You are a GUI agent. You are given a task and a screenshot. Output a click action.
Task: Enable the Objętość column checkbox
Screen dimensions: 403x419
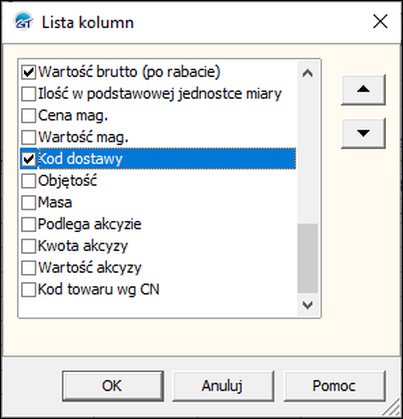[29, 181]
